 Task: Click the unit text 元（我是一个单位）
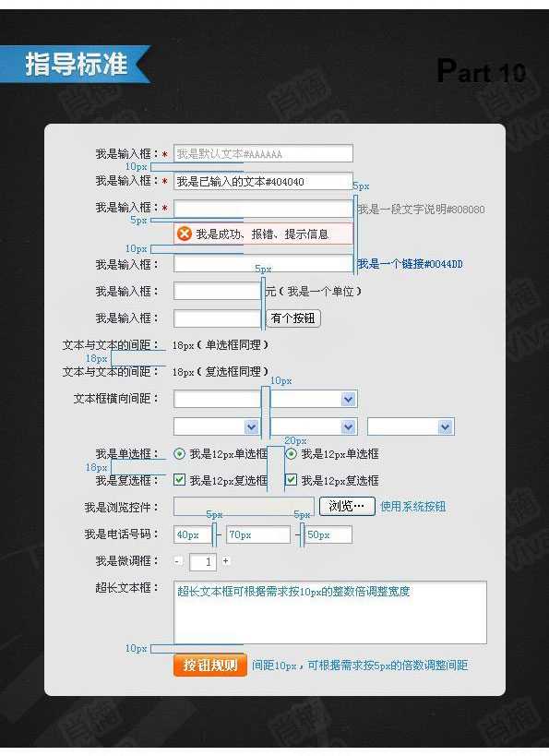[314, 291]
